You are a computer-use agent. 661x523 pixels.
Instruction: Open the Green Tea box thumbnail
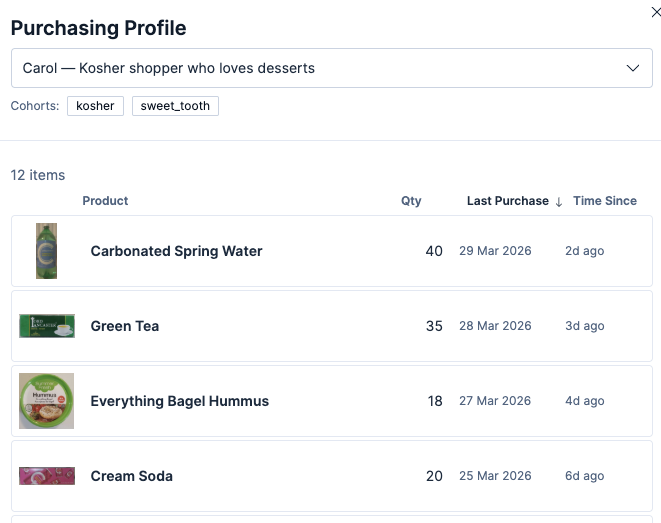point(47,326)
